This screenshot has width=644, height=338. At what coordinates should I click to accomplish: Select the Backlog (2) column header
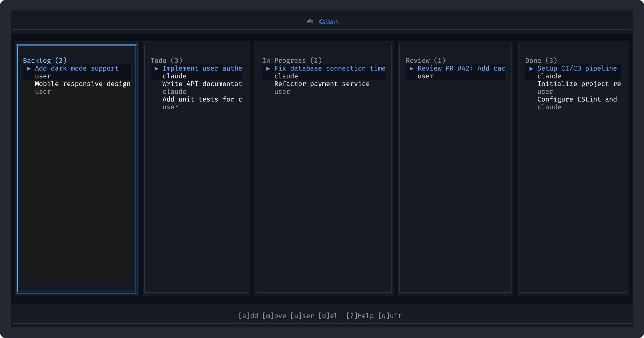coord(45,60)
